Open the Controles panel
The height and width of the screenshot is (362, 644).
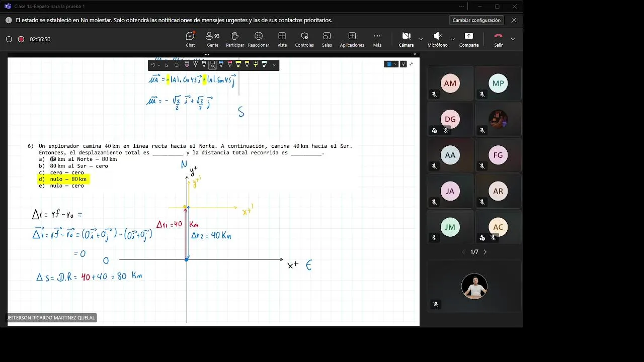coord(304,39)
